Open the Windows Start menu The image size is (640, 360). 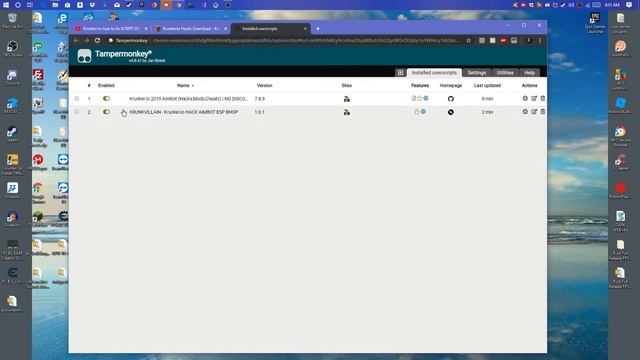(x=6, y=5)
